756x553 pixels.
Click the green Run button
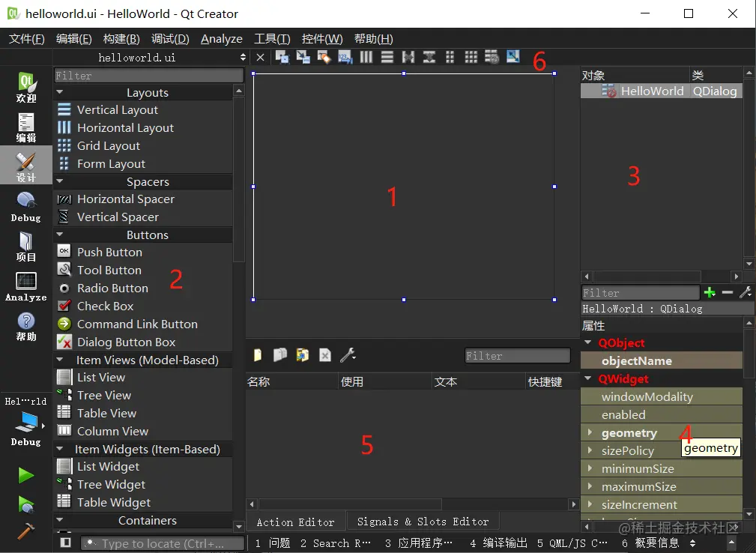tap(26, 475)
